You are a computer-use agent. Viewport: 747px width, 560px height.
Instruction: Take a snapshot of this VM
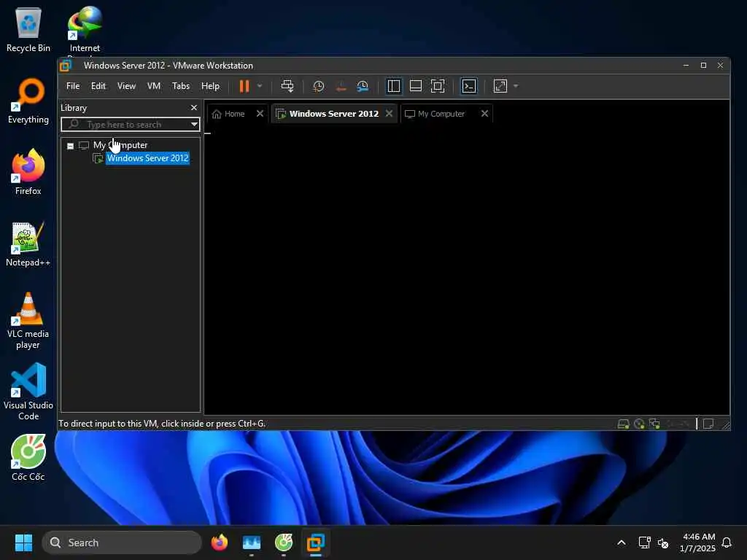(x=318, y=86)
